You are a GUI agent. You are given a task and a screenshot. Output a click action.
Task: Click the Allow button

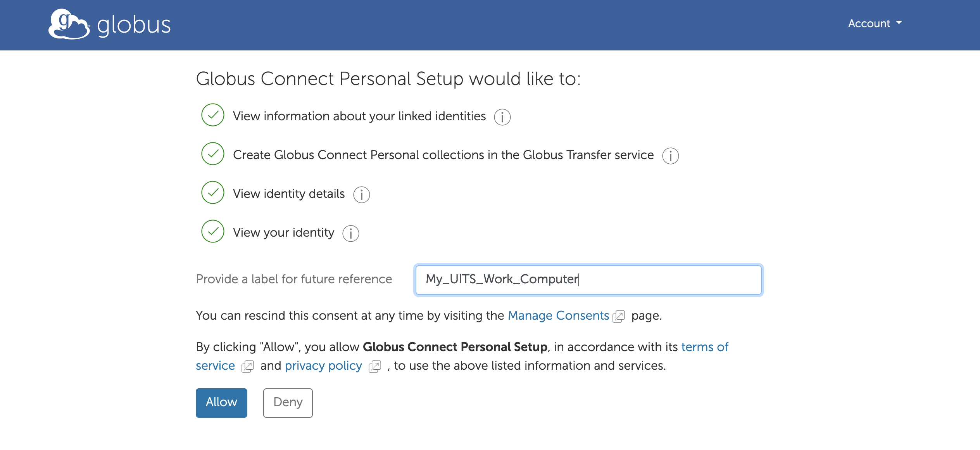(221, 403)
